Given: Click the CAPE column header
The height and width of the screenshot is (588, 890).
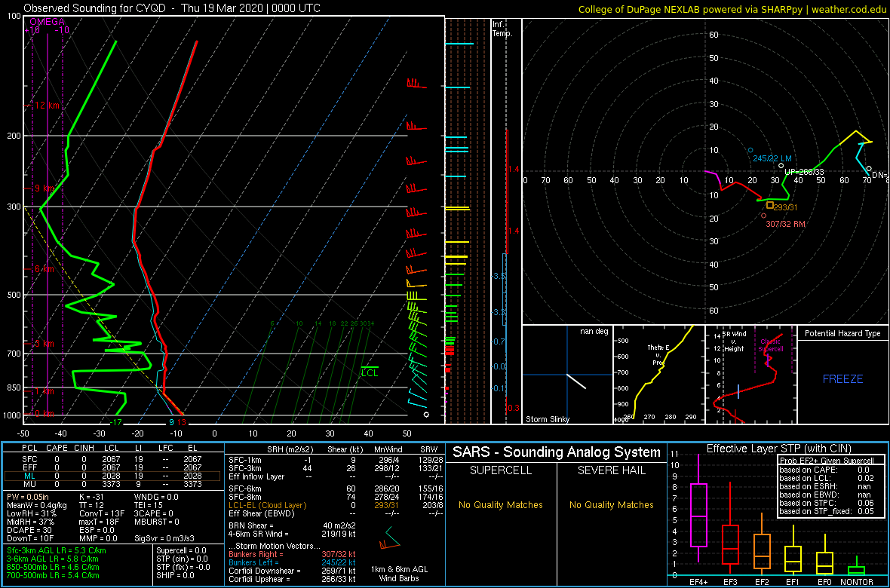Looking at the screenshot, I should (57, 449).
